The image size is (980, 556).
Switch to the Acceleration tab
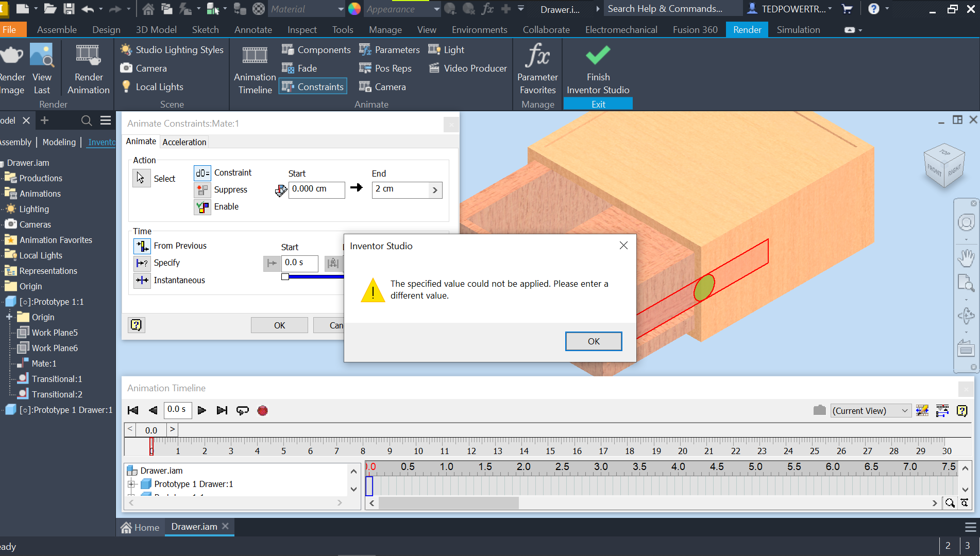[184, 142]
